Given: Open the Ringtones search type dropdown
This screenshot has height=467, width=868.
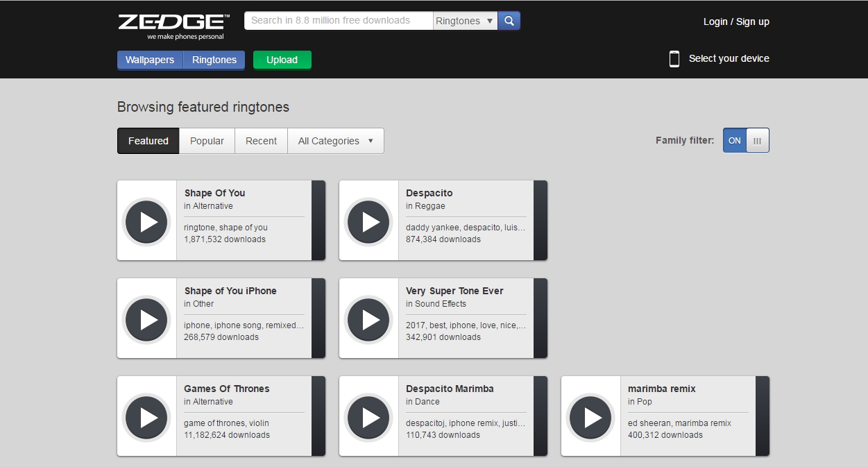Looking at the screenshot, I should [x=465, y=21].
